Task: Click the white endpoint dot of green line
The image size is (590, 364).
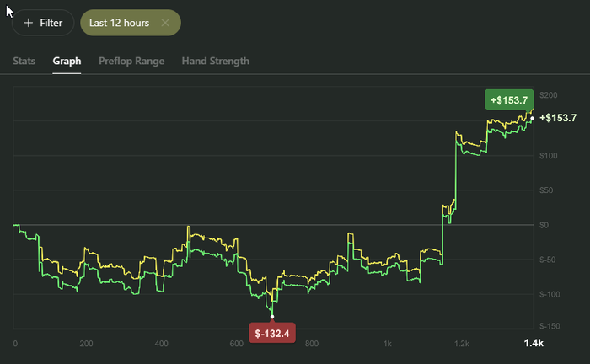Action: (x=532, y=119)
